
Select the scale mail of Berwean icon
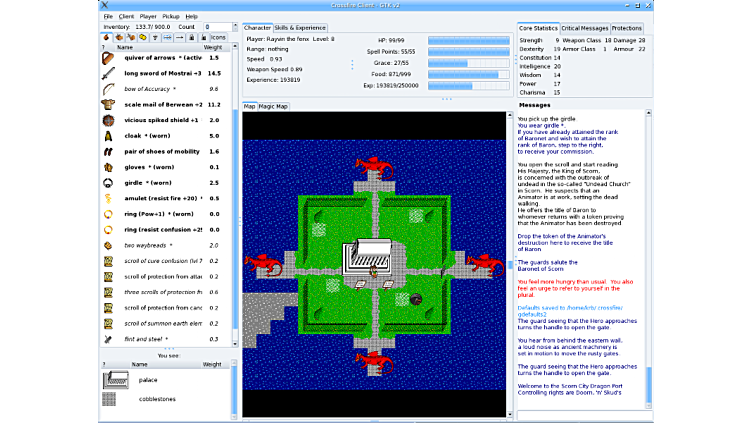coord(107,105)
